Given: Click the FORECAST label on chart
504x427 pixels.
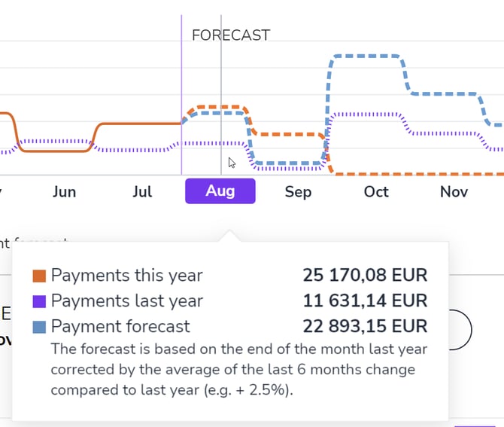Looking at the screenshot, I should click(x=231, y=35).
